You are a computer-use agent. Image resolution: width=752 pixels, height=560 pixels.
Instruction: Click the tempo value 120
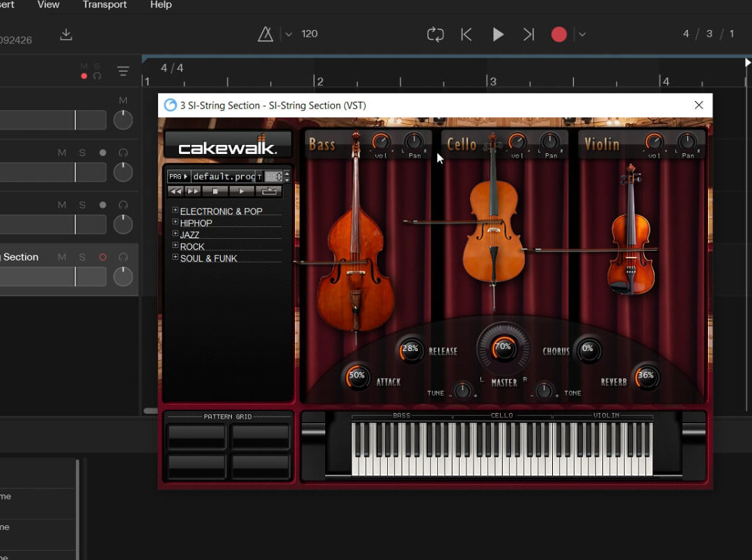coord(309,34)
